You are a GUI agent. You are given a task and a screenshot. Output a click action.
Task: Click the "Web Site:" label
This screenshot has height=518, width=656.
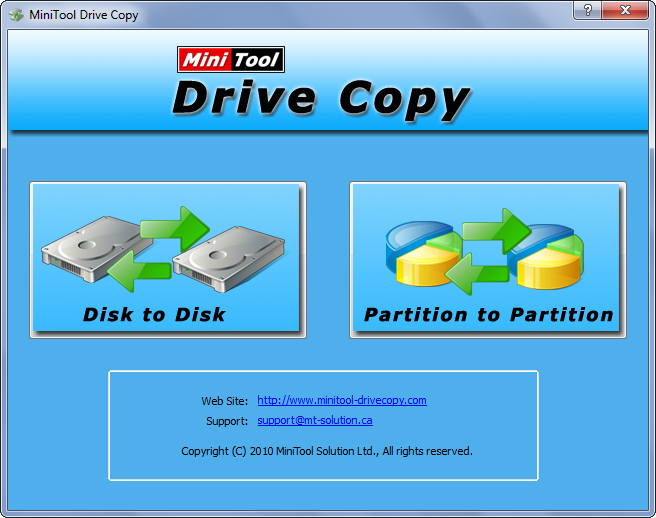tap(225, 401)
